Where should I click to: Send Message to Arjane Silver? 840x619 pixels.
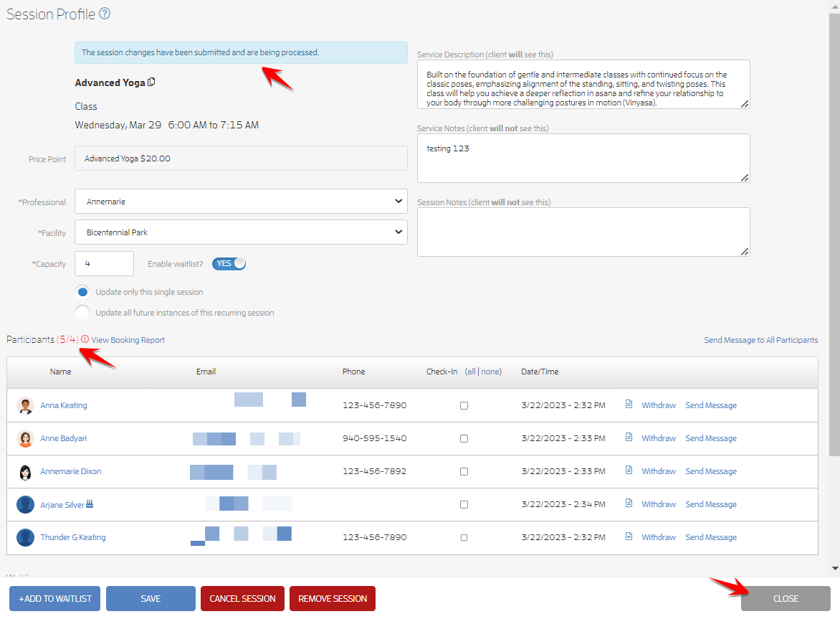(711, 504)
